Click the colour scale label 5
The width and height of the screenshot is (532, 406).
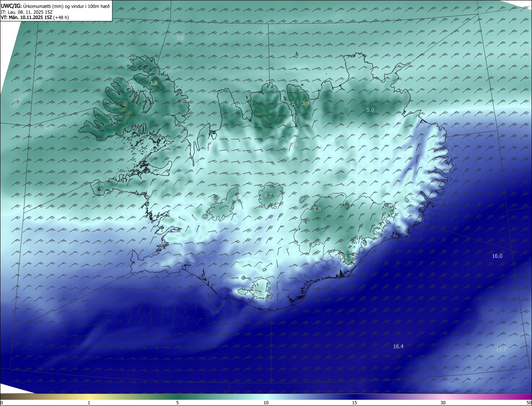coord(177,403)
